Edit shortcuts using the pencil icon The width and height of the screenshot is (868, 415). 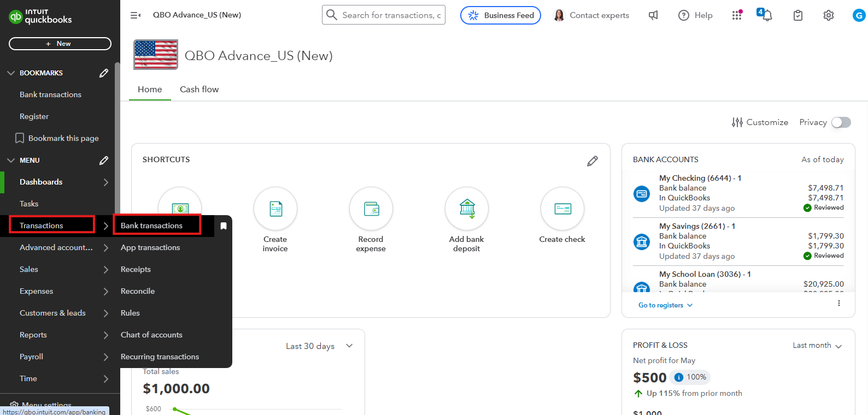[x=593, y=161]
